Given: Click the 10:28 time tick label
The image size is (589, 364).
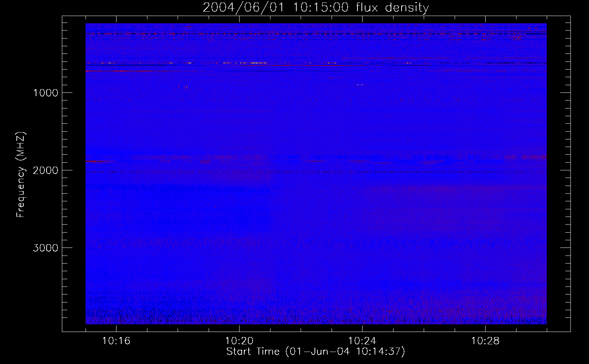Looking at the screenshot, I should tap(485, 341).
